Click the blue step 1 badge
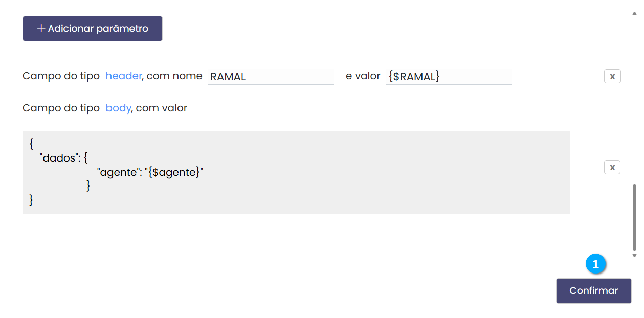 595,264
